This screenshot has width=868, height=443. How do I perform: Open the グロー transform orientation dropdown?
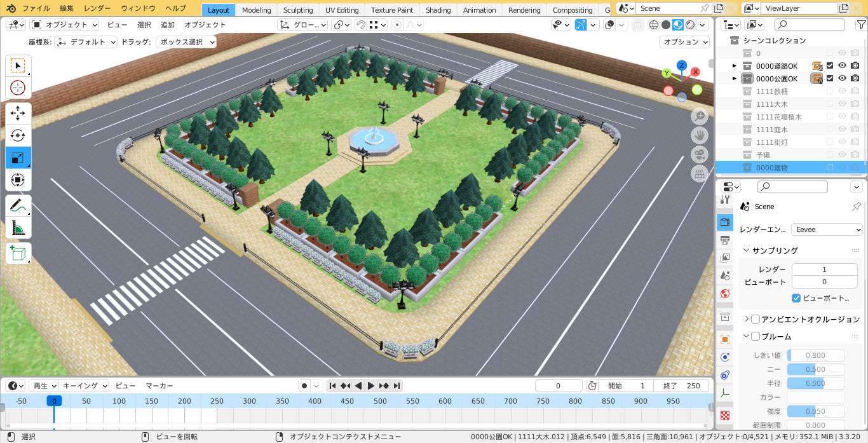tap(303, 25)
